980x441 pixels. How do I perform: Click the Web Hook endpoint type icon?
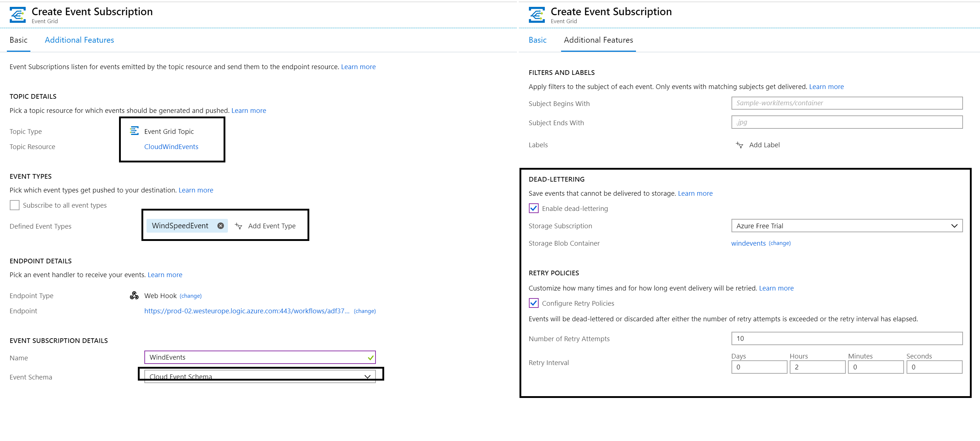click(134, 295)
